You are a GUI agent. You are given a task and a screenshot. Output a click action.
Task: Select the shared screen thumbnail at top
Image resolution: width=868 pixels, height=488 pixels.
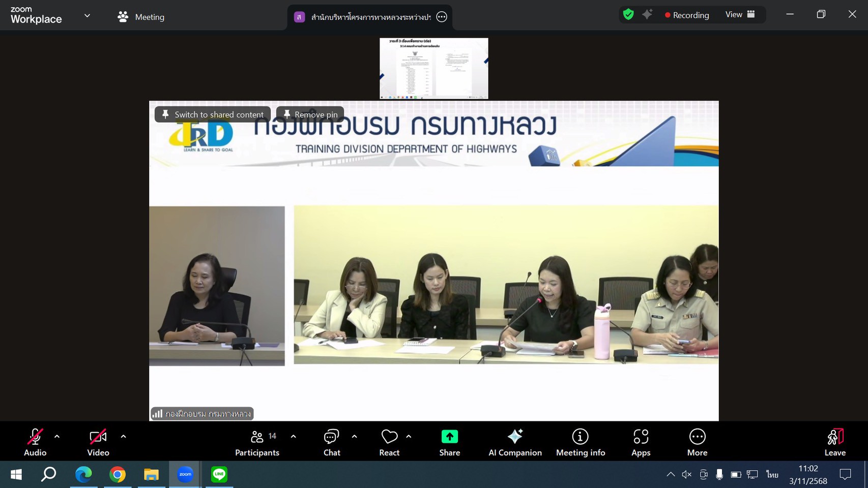(433, 68)
